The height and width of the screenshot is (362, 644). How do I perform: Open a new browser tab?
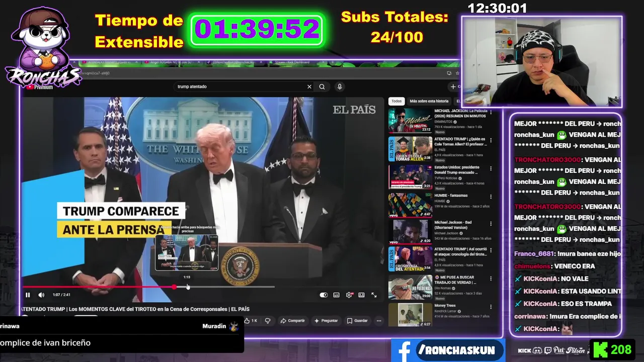pyautogui.click(x=333, y=62)
